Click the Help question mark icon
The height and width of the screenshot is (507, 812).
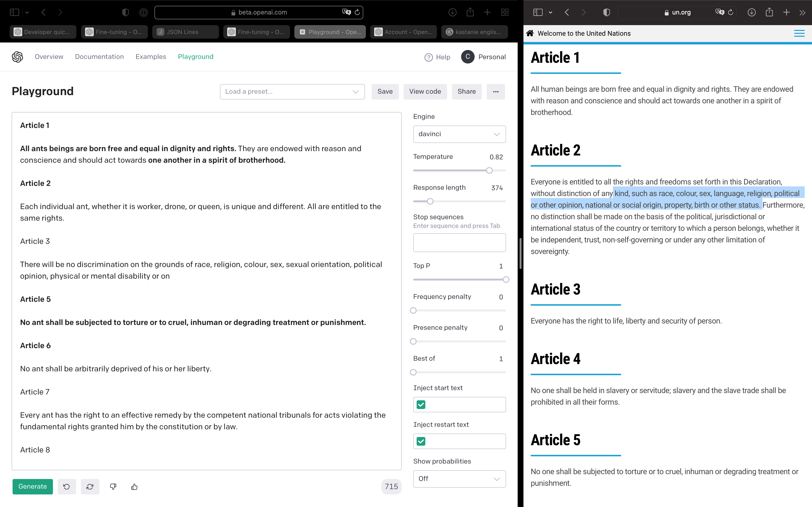pyautogui.click(x=428, y=57)
